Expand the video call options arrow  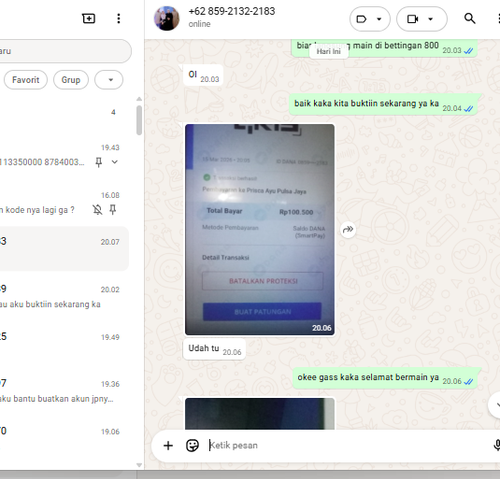click(x=430, y=19)
